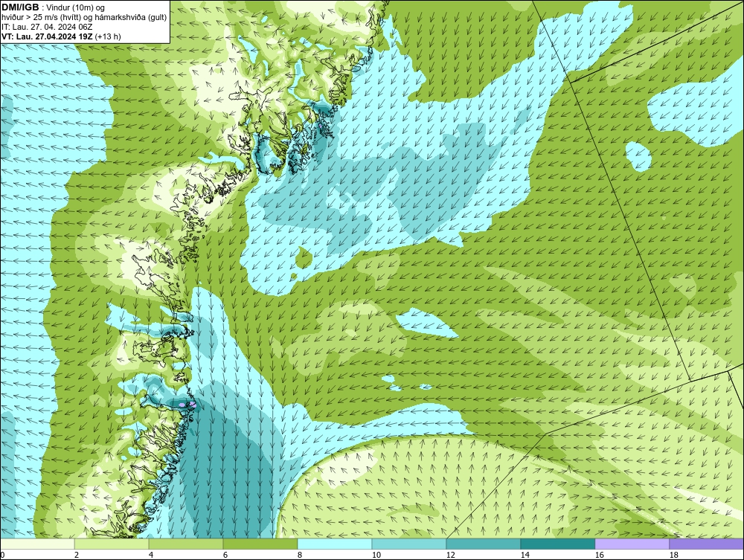Click the 12–14 m/s teal legend swatch
Screen dimensions: 744x560
point(484,544)
